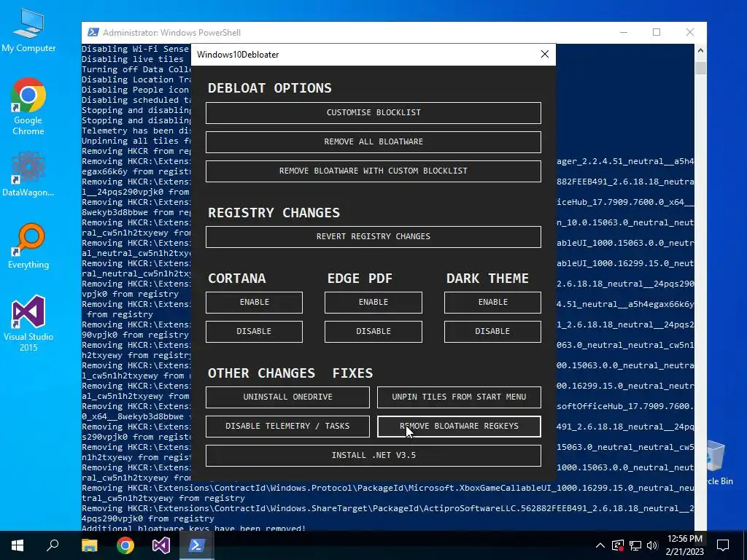This screenshot has height=560, width=747.
Task: Close the PowerShell window
Action: (x=690, y=32)
